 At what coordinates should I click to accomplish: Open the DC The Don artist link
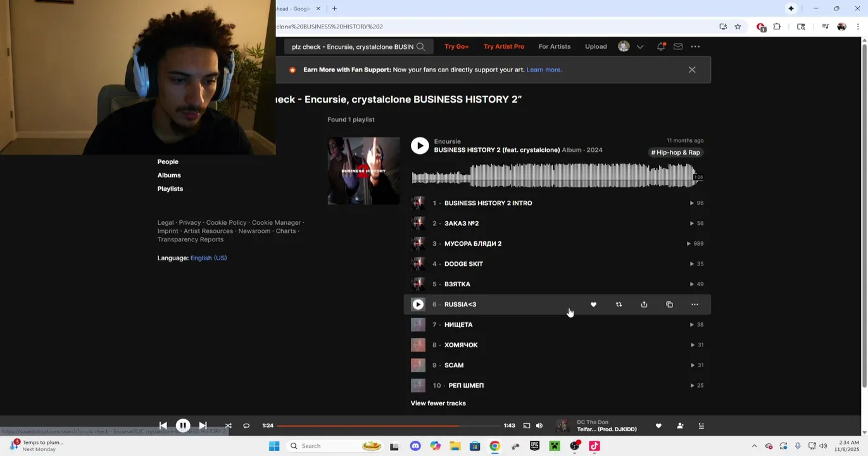(593, 422)
